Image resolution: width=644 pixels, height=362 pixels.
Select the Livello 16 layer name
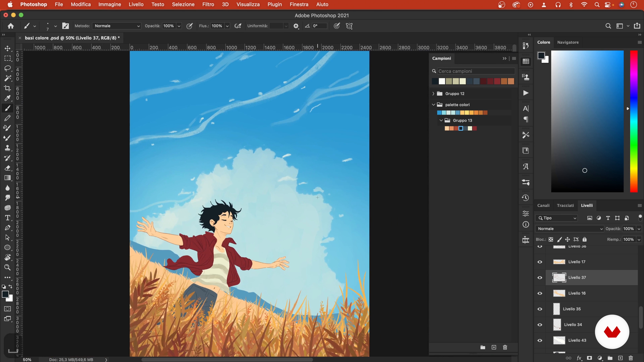[x=577, y=293]
